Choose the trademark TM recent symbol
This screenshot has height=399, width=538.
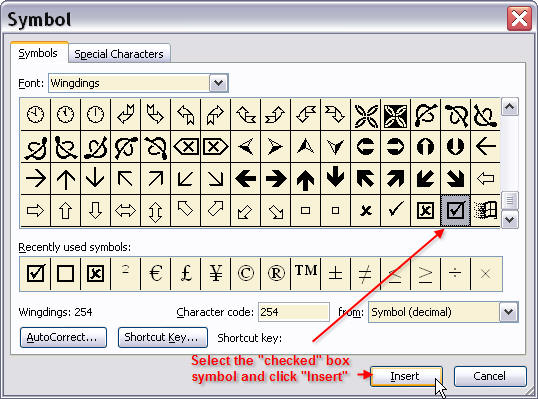click(306, 274)
